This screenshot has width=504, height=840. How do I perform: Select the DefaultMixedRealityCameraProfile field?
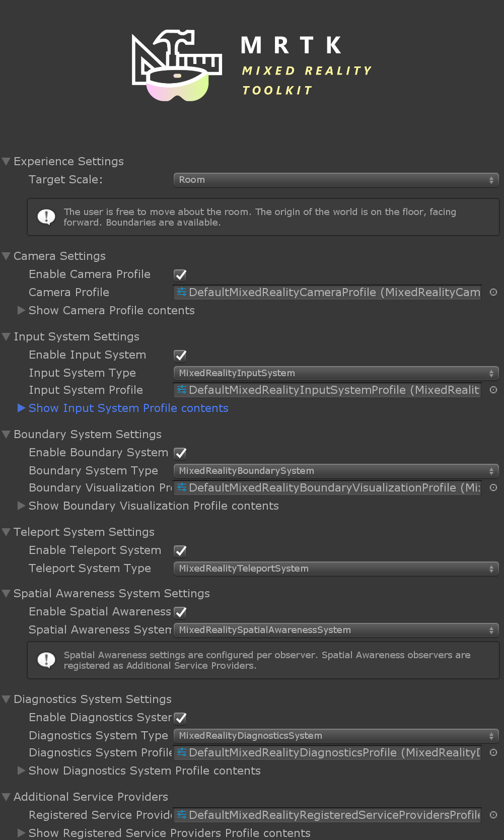pos(327,292)
